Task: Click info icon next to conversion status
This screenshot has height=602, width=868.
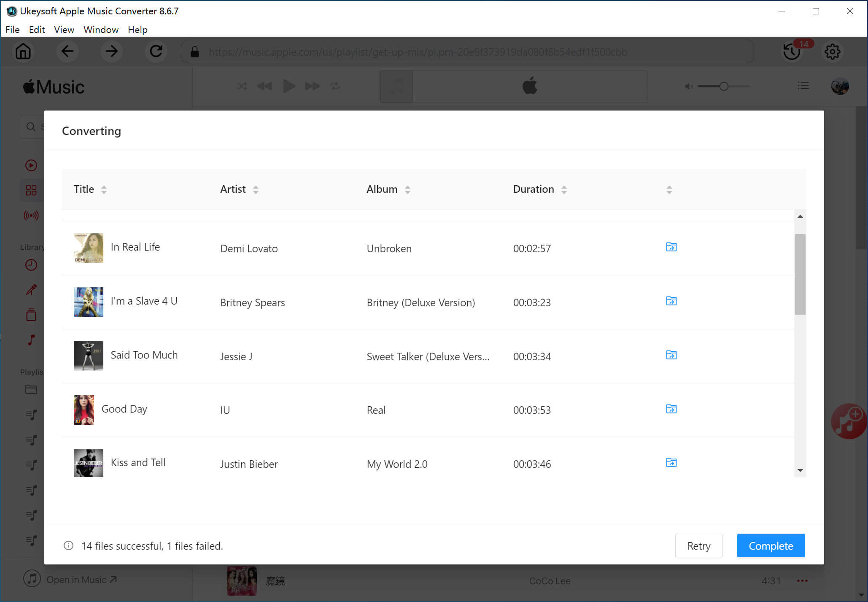Action: (x=68, y=545)
